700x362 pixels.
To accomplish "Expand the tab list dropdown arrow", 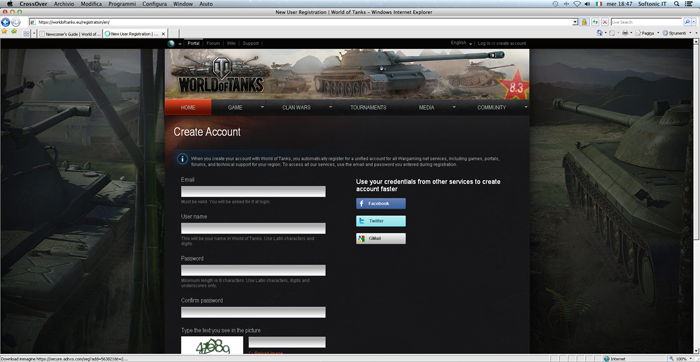I will 34,33.
